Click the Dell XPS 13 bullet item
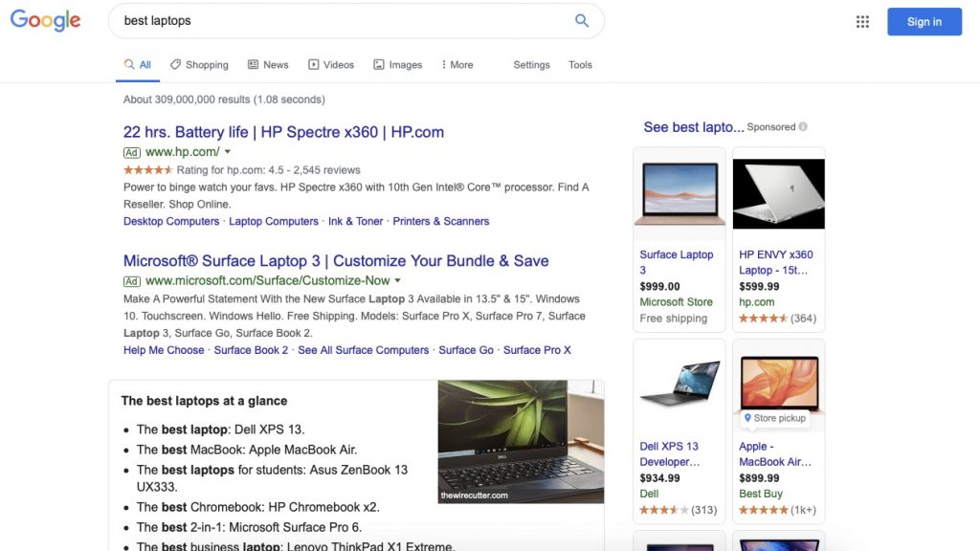The image size is (980, 551). (x=221, y=430)
